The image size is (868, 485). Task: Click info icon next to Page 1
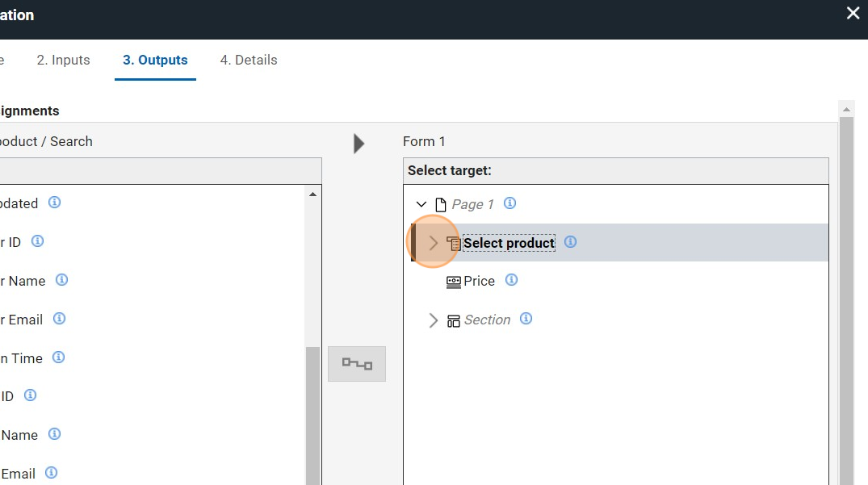[x=509, y=203]
